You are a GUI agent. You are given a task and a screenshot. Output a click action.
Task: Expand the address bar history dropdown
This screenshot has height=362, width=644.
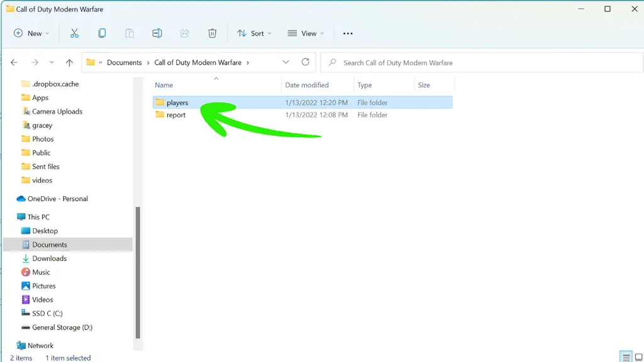(x=286, y=62)
